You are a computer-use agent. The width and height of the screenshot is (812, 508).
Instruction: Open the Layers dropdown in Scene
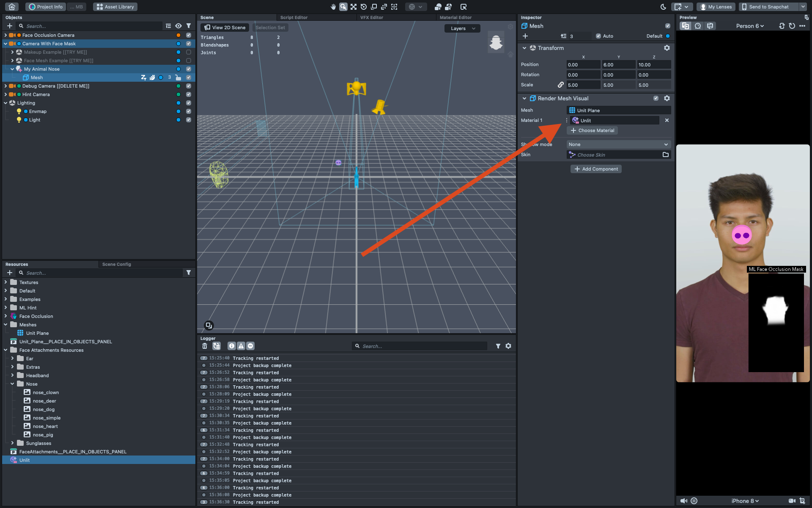[462, 28]
